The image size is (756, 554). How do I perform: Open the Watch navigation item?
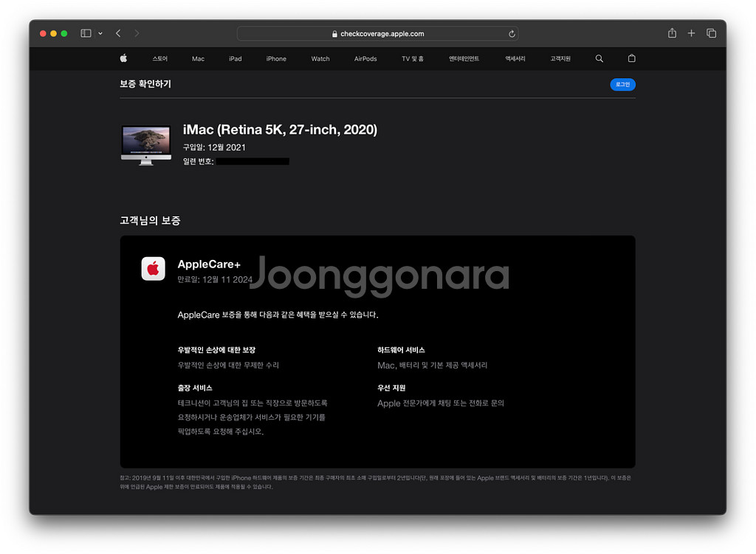click(x=320, y=59)
